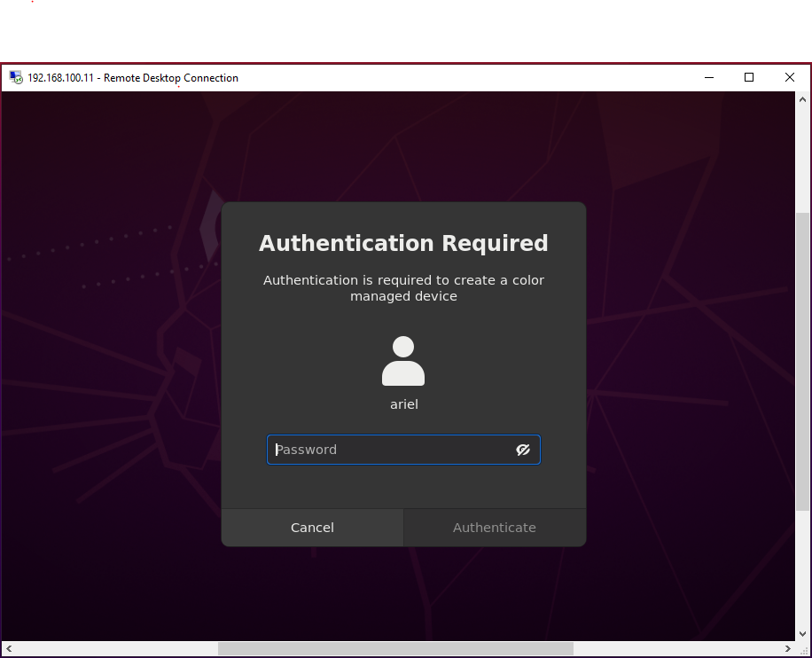Click the "ariel" username label
812x658 pixels.
pos(404,404)
